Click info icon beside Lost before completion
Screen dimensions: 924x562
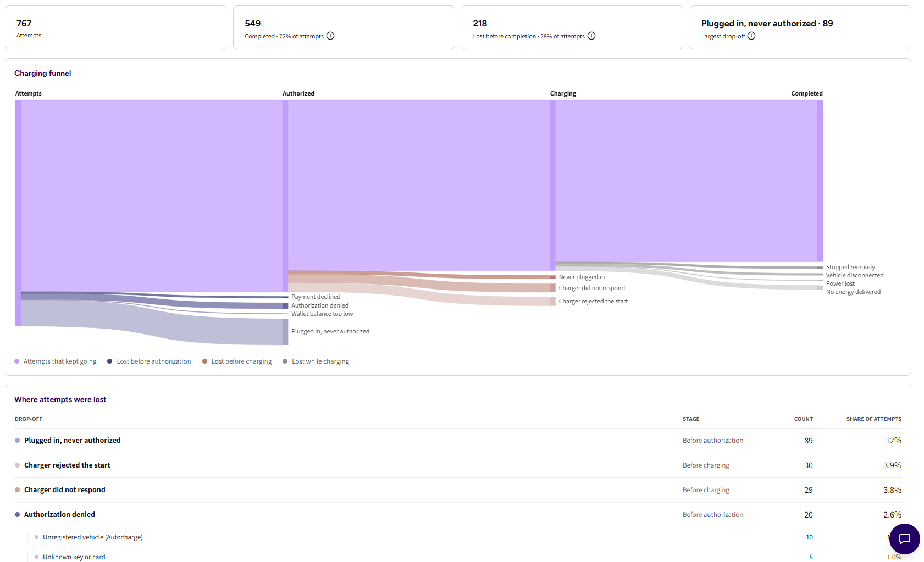[591, 36]
